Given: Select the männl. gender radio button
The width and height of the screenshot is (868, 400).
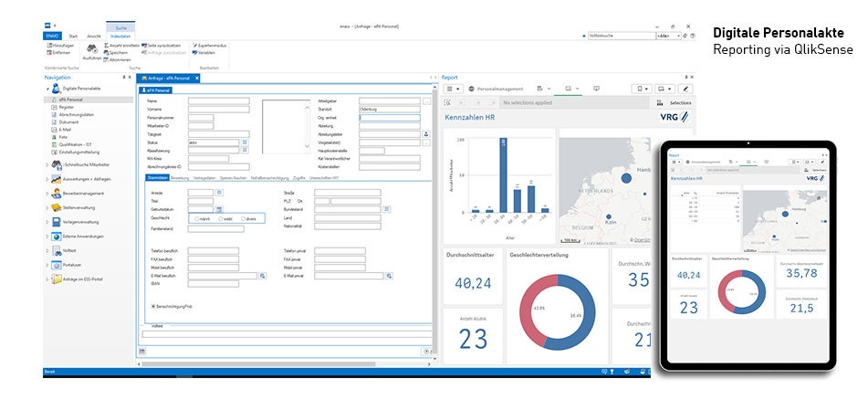Looking at the screenshot, I should tap(198, 219).
